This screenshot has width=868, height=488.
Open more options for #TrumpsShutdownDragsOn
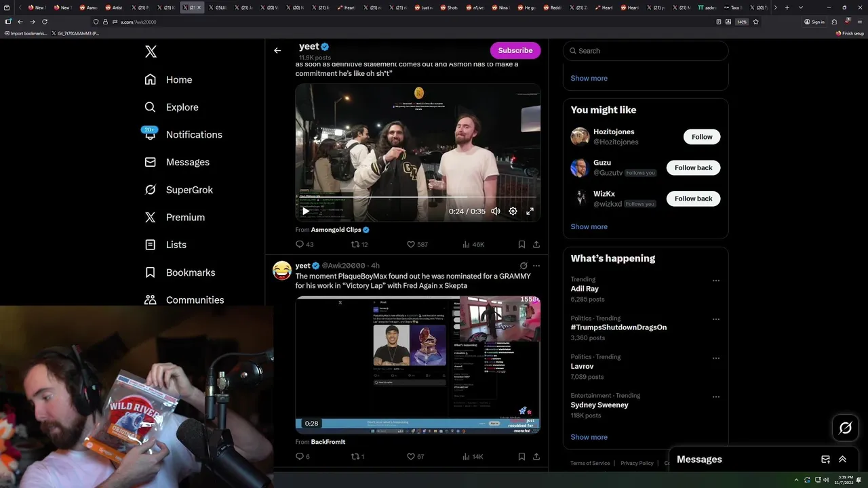coord(716,319)
